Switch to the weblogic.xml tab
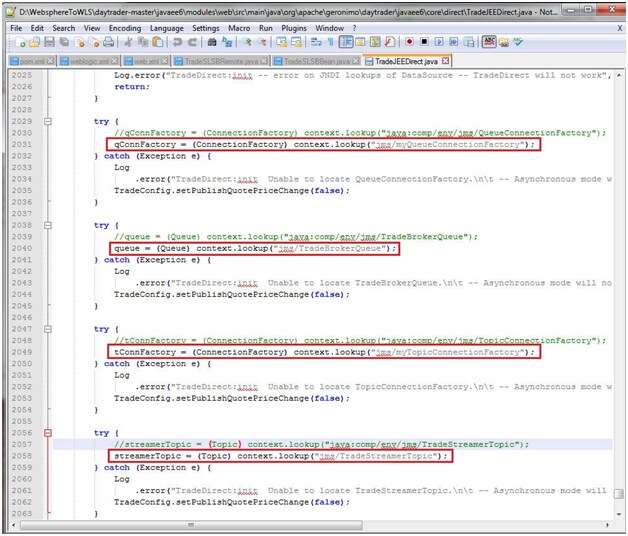This screenshot has height=536, width=628. 90,60
